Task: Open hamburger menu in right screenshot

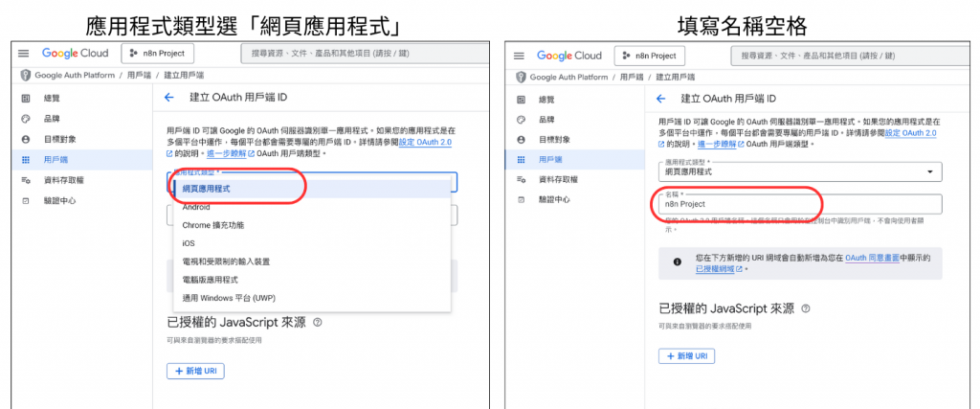Action: (519, 56)
